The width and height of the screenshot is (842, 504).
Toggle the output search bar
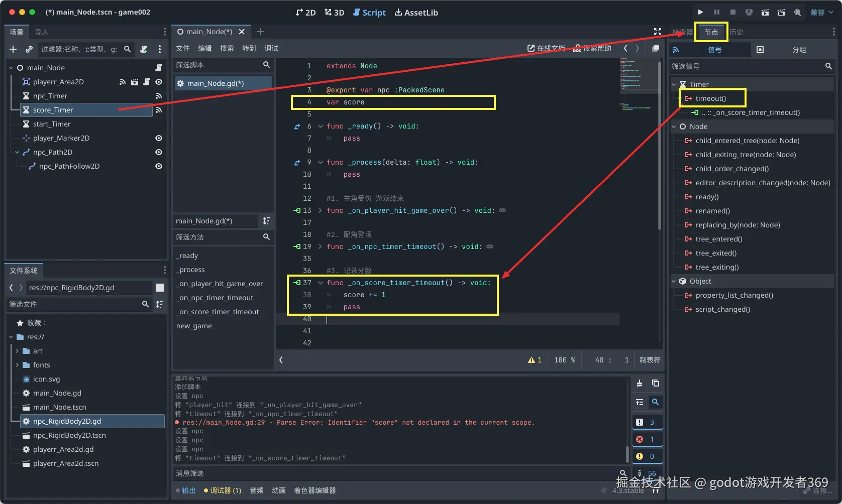656,402
